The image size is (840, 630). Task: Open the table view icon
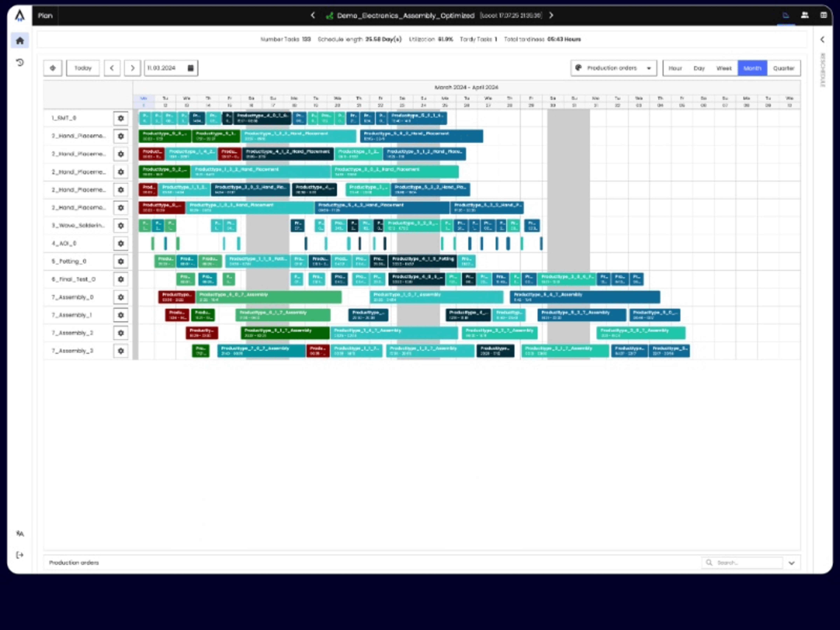tap(823, 15)
